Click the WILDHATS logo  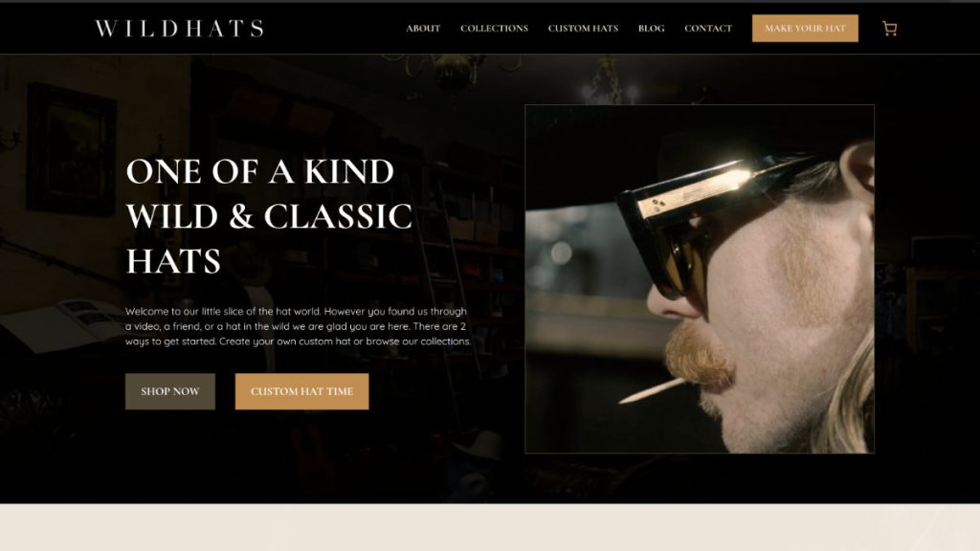[179, 28]
